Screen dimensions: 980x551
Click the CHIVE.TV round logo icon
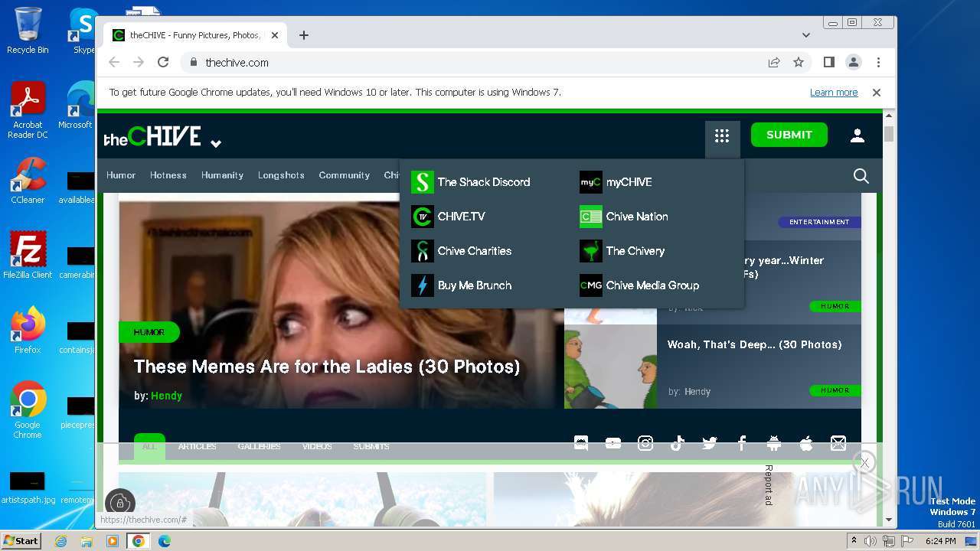423,217
